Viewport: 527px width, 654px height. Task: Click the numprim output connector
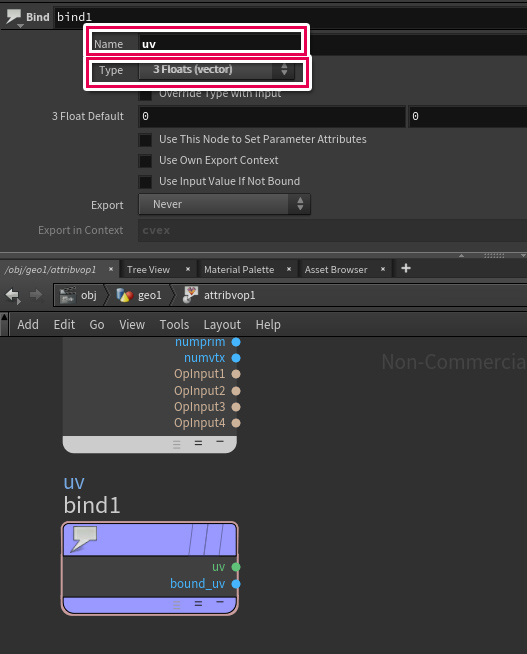pyautogui.click(x=236, y=342)
